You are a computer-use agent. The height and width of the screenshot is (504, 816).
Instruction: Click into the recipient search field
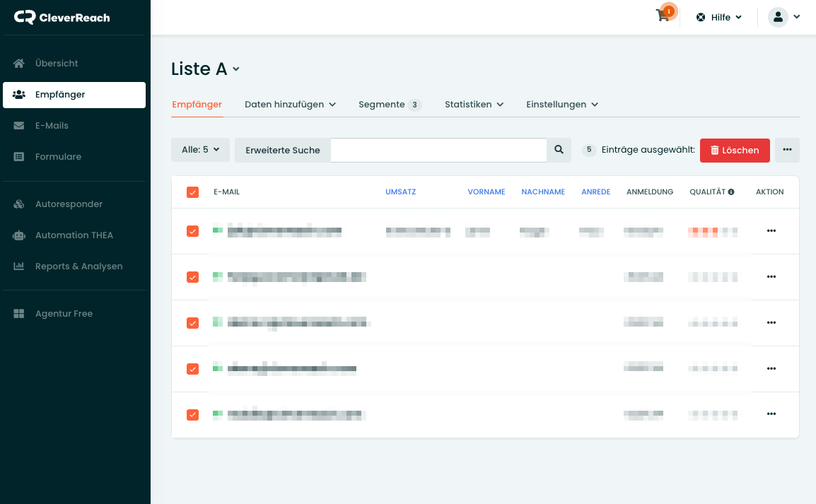tap(438, 150)
